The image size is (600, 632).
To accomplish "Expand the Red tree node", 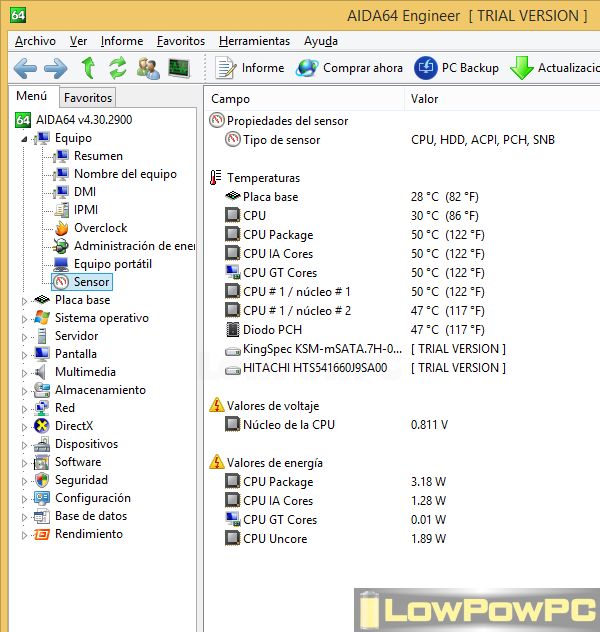I will click(x=24, y=409).
